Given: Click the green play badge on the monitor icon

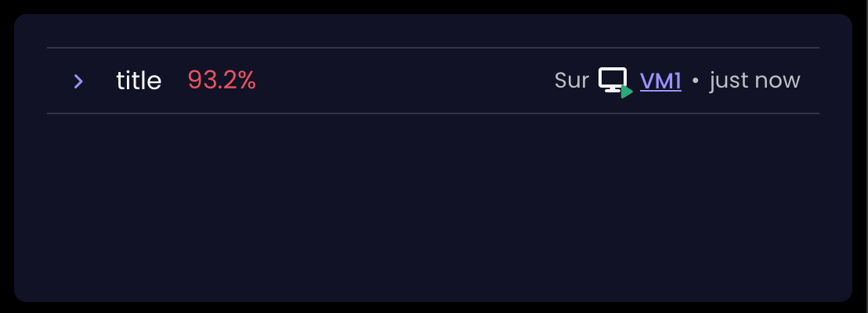Looking at the screenshot, I should coord(627,92).
